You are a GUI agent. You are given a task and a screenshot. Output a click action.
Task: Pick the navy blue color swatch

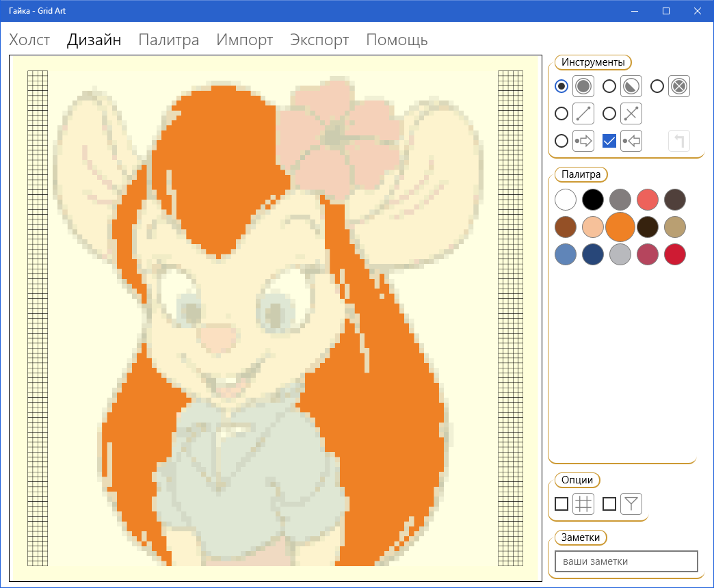[593, 254]
